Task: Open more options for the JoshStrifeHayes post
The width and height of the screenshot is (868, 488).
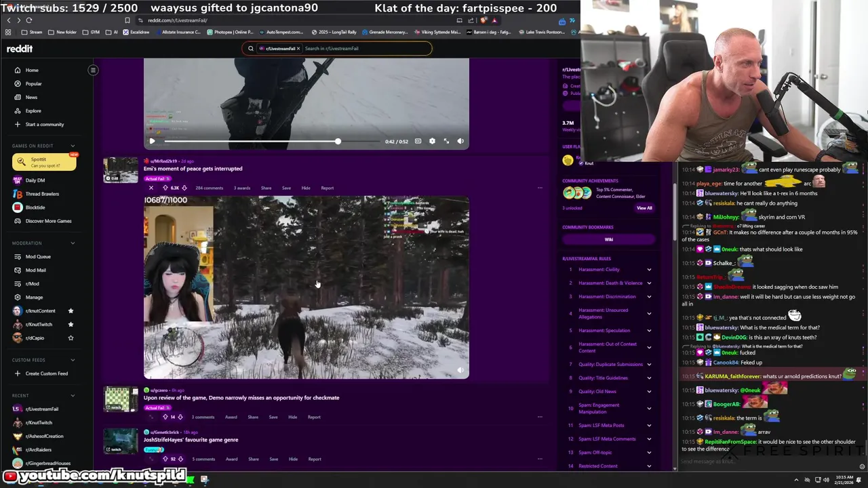Action: click(x=540, y=460)
